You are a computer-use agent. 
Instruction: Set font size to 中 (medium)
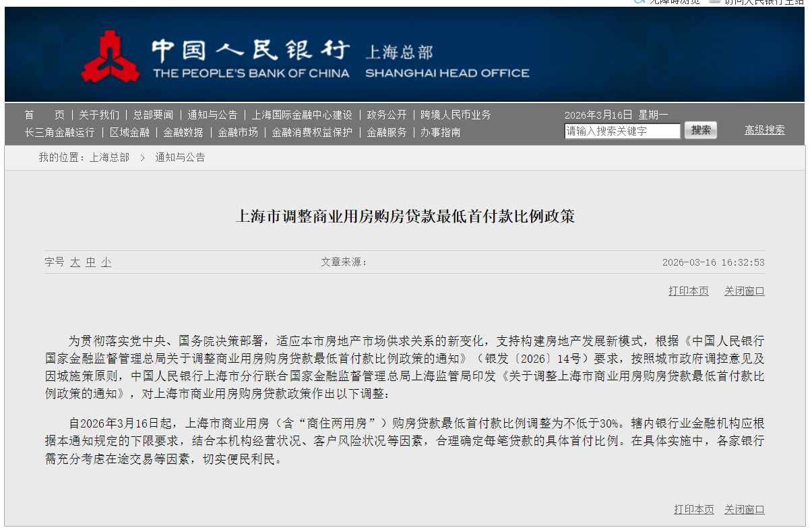(x=90, y=262)
